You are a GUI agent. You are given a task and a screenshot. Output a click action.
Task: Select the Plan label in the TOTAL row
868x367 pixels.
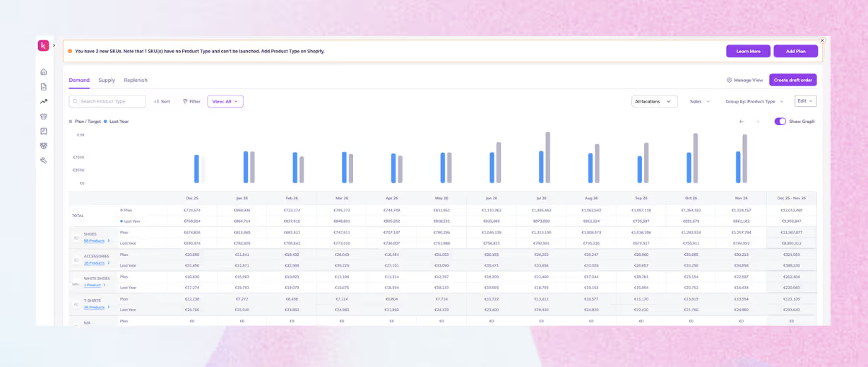[127, 210]
